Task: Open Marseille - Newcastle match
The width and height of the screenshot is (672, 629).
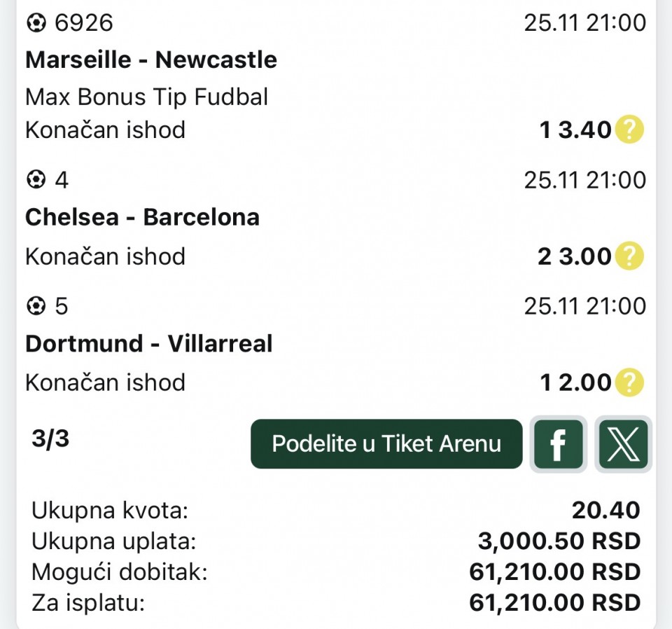Action: [x=151, y=60]
